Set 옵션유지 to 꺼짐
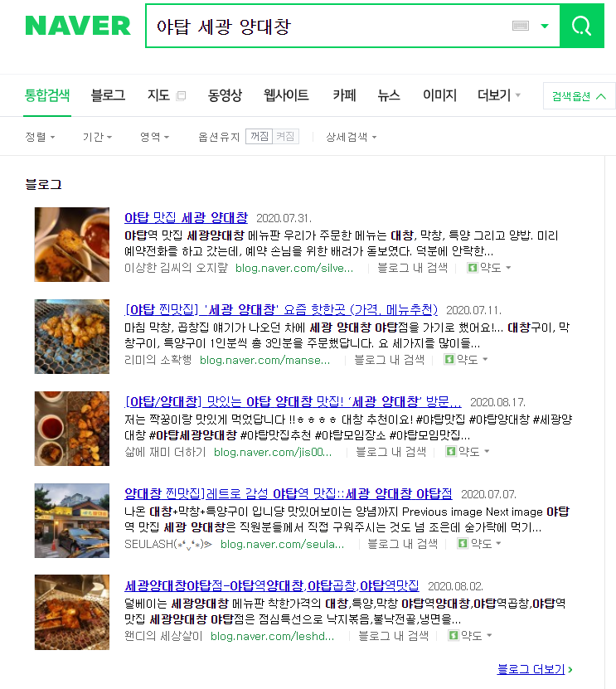616x689 pixels. (x=259, y=136)
